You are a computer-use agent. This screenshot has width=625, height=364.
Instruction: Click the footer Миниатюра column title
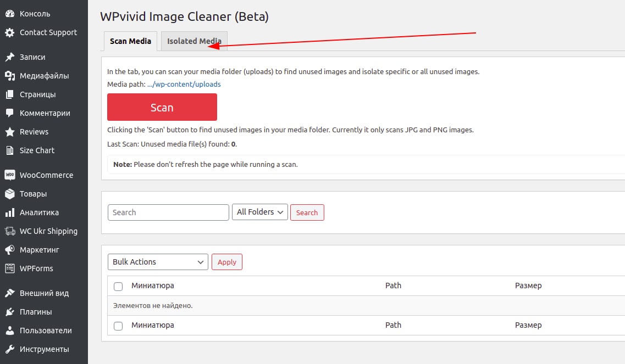pyautogui.click(x=153, y=325)
